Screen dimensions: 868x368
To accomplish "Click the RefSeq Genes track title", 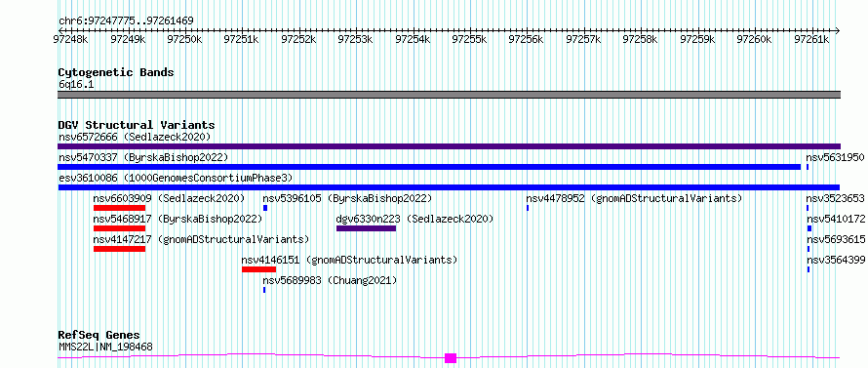I will (x=99, y=335).
